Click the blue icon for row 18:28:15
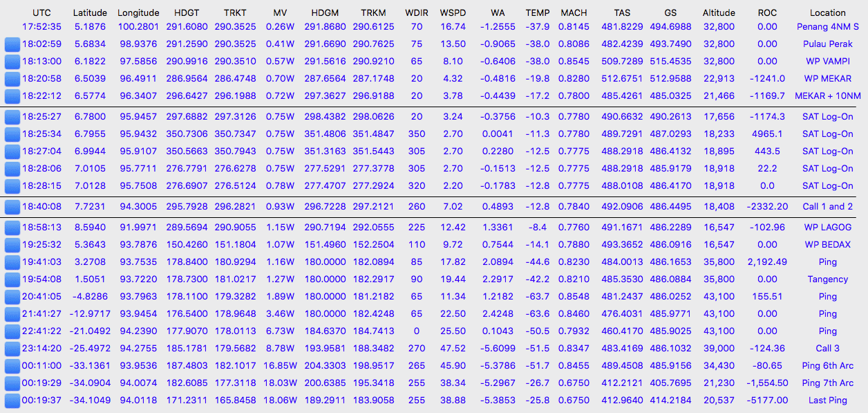Screen dimensions: 868x413 pos(12,187)
